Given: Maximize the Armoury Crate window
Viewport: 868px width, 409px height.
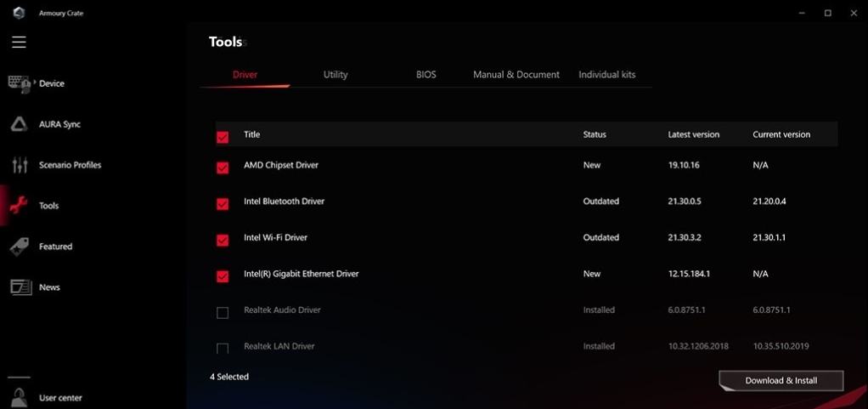Looking at the screenshot, I should 827,13.
